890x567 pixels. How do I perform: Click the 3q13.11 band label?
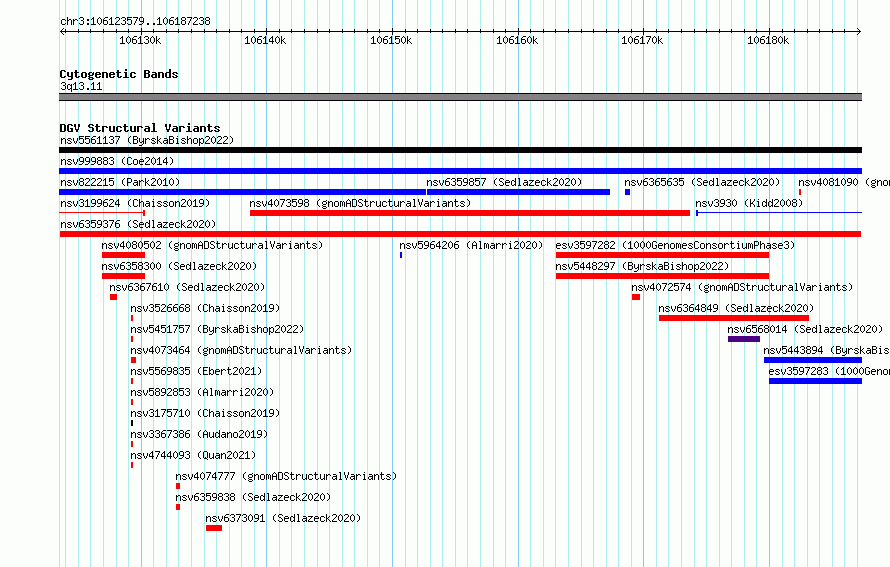point(81,86)
